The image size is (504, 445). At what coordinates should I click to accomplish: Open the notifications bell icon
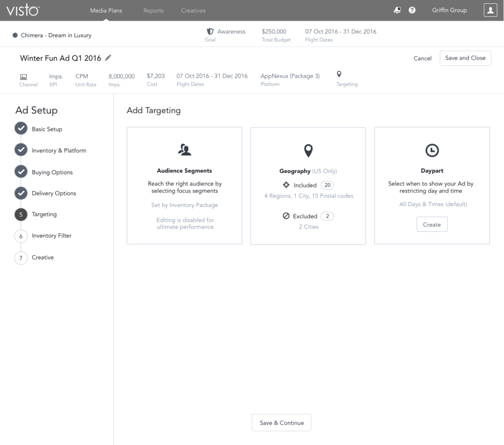(x=397, y=10)
